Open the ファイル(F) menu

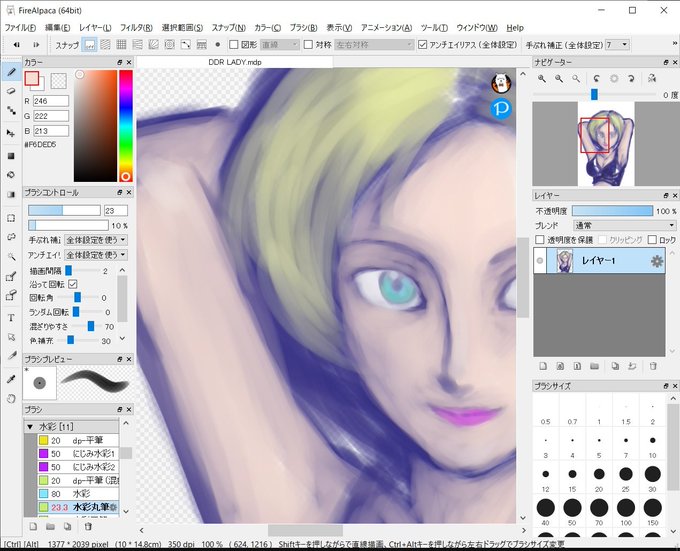point(20,28)
